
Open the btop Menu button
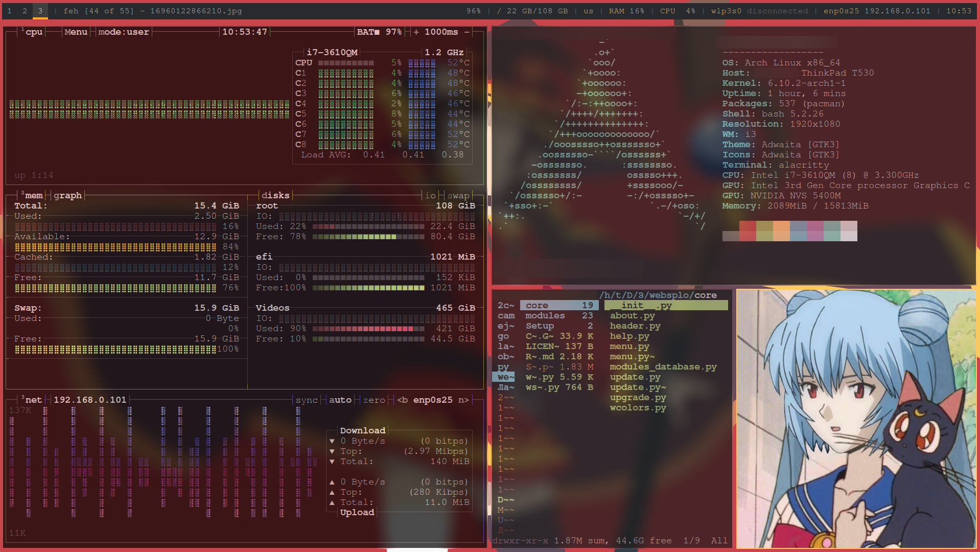point(76,32)
